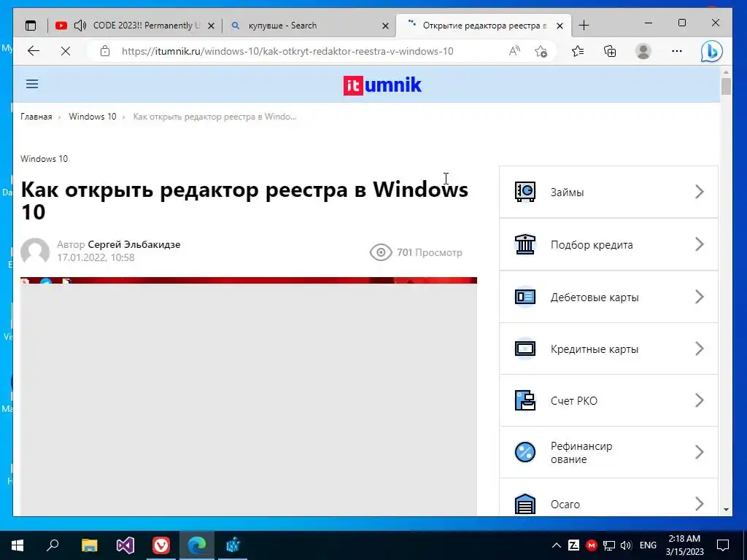Open the Edge tab actions menu icon
The height and width of the screenshot is (560, 747).
pos(31,26)
